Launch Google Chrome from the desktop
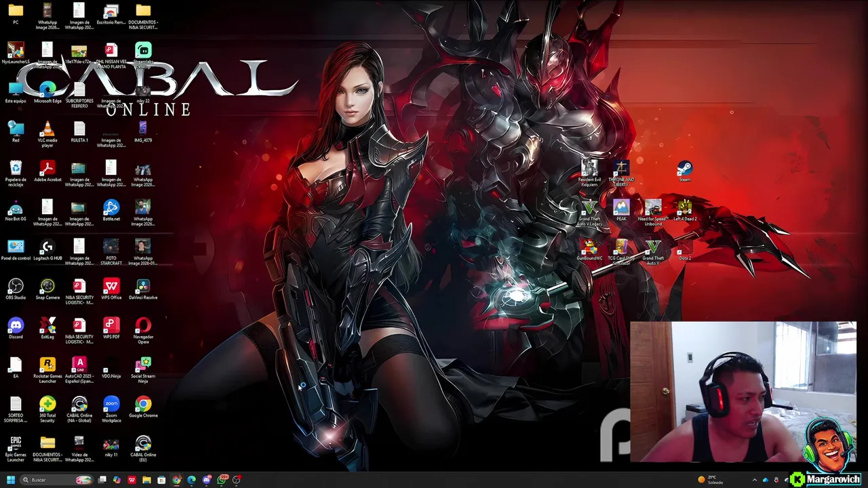This screenshot has width=868, height=488. coord(143,407)
